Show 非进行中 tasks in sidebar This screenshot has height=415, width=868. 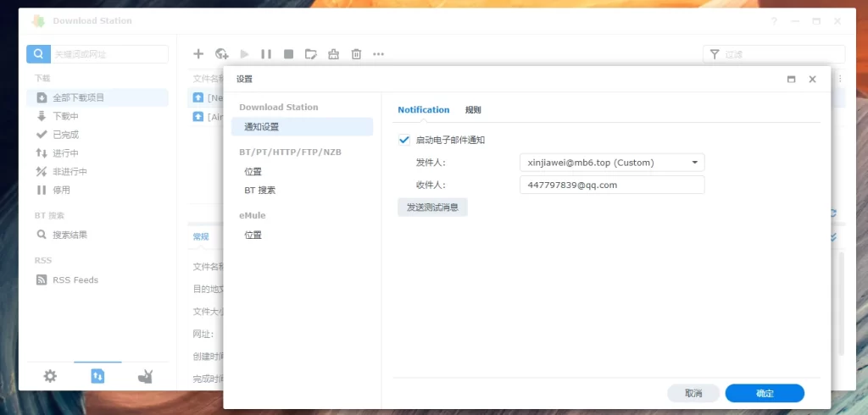coord(97,172)
